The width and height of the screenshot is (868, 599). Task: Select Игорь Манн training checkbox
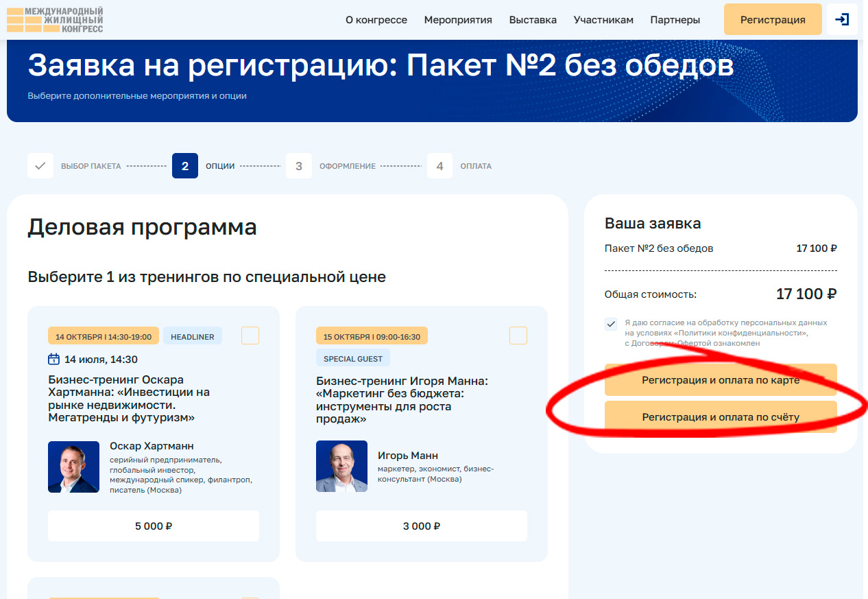[x=518, y=336]
